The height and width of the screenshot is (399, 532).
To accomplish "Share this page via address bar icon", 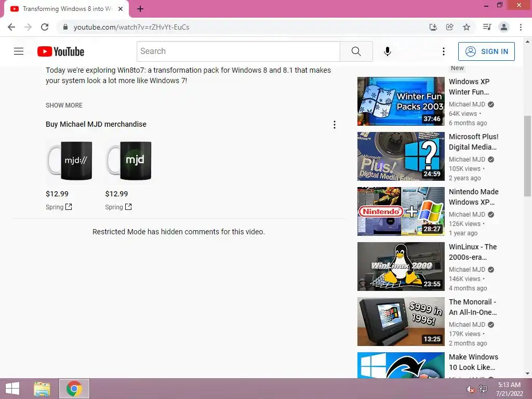I will [x=450, y=27].
